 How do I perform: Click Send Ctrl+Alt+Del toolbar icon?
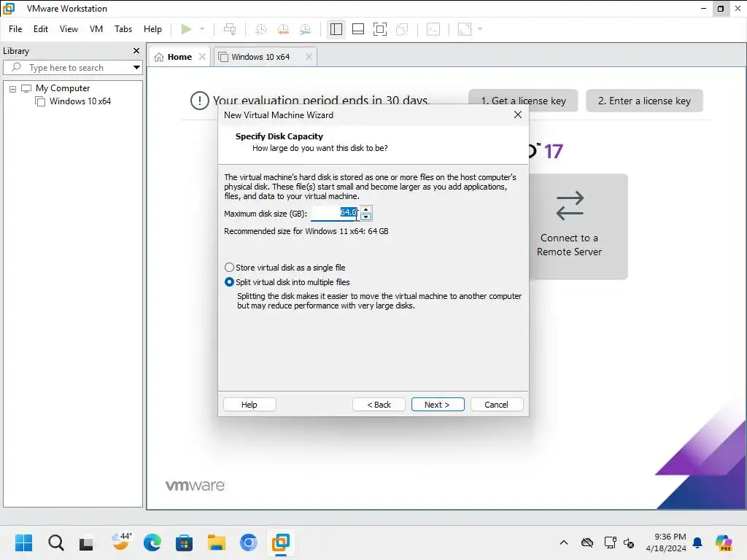click(230, 29)
